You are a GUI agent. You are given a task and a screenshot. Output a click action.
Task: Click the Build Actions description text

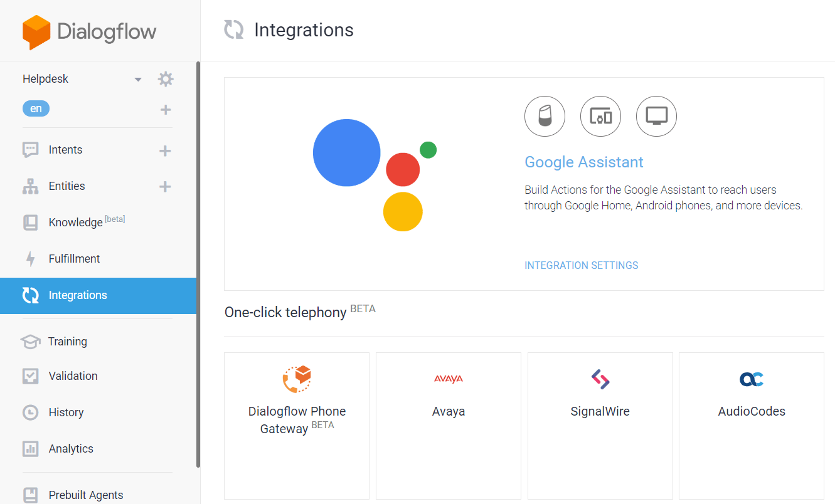(x=664, y=197)
